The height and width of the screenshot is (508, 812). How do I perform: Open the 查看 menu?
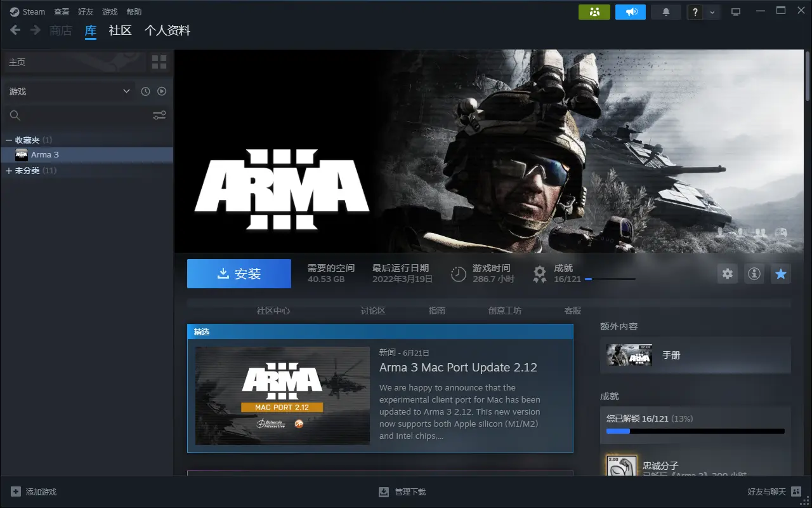(62, 12)
